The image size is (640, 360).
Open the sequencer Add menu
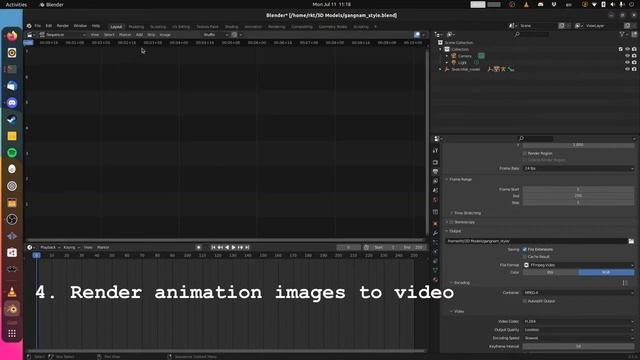[x=139, y=35]
